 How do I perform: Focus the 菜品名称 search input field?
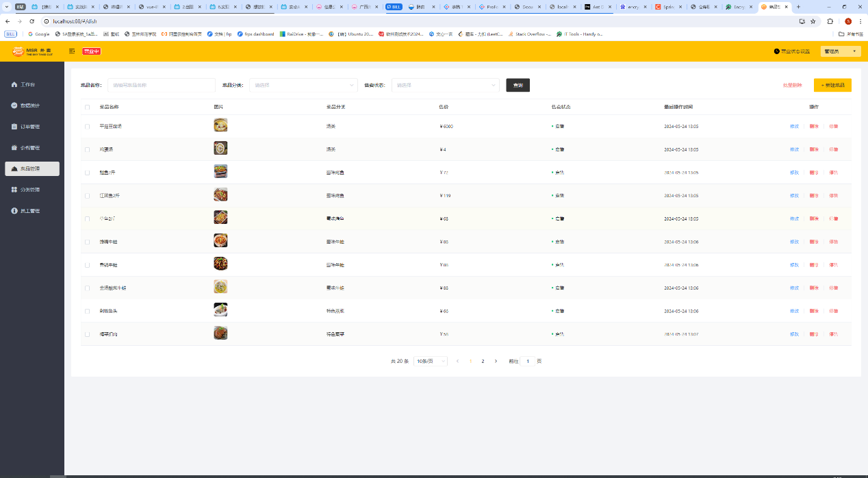click(x=161, y=86)
